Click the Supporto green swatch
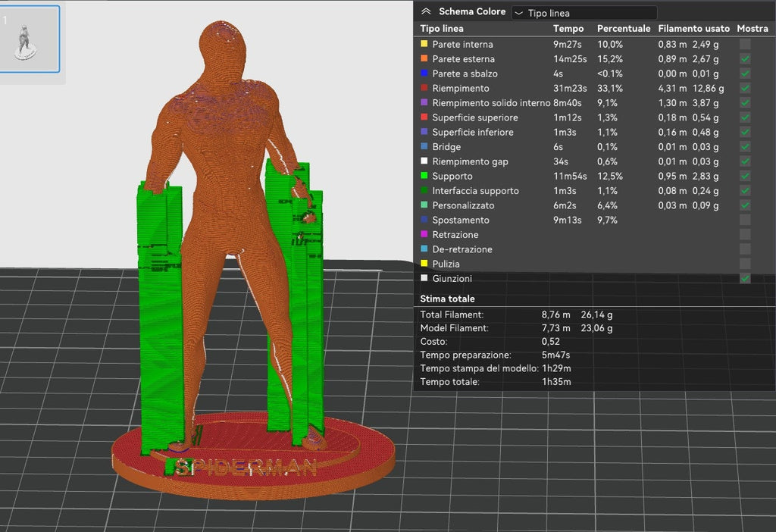Image resolution: width=776 pixels, height=532 pixels. pyautogui.click(x=424, y=176)
